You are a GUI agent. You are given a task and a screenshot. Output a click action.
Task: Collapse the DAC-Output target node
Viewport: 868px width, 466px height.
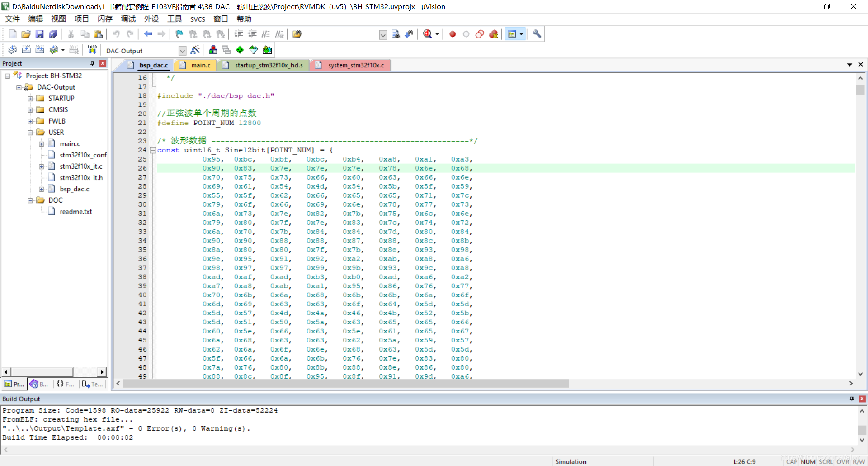coord(19,87)
